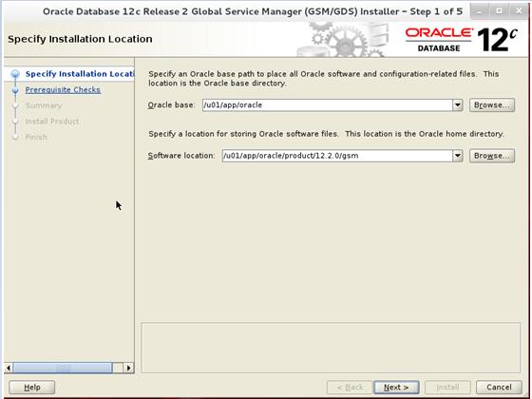
Task: Click the Oracle Database 12c logo
Action: click(x=462, y=40)
